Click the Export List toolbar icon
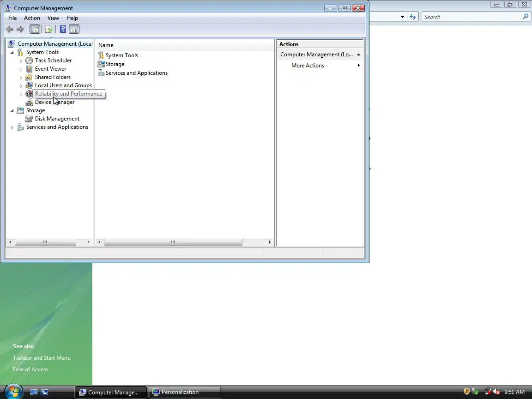Image resolution: width=532 pixels, height=399 pixels. pyautogui.click(x=49, y=29)
